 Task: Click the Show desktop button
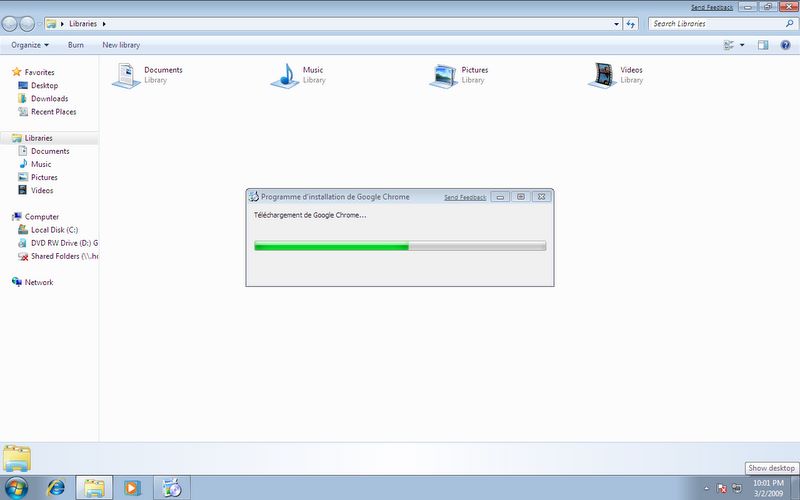click(x=795, y=488)
